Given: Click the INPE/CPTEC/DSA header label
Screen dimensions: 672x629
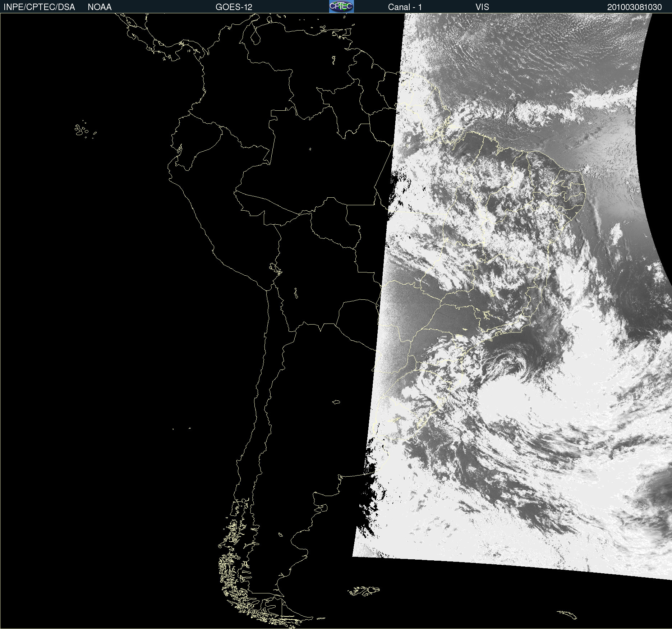Looking at the screenshot, I should pos(39,7).
